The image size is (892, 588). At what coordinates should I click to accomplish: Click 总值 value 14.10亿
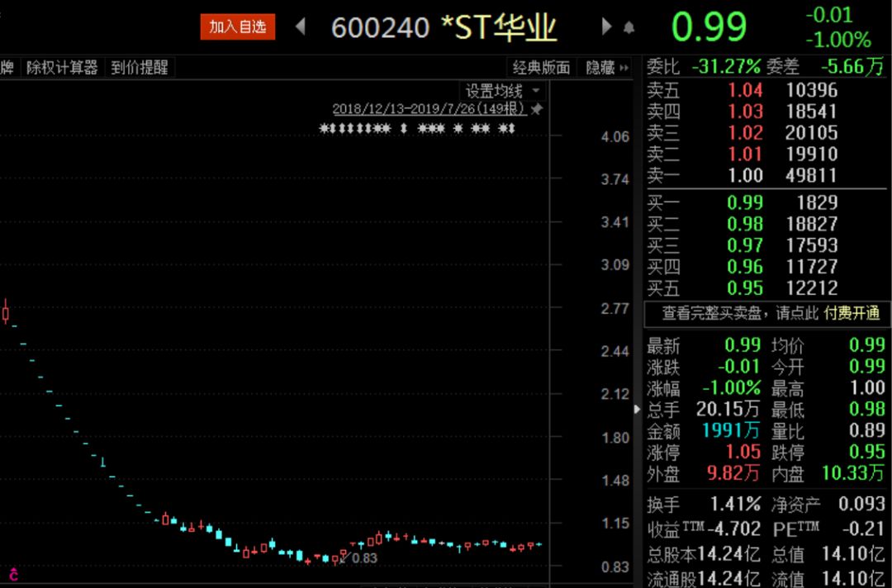click(x=853, y=554)
